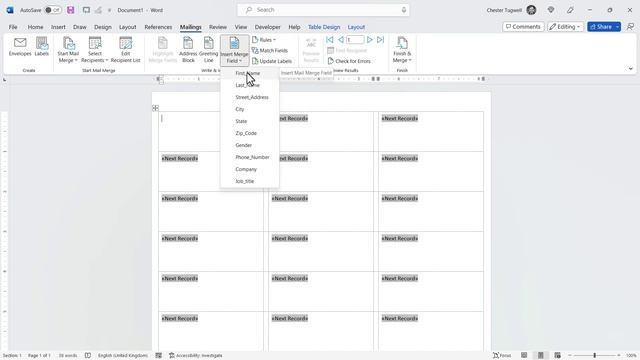Collapse the ribbon with chevron

coord(631,69)
